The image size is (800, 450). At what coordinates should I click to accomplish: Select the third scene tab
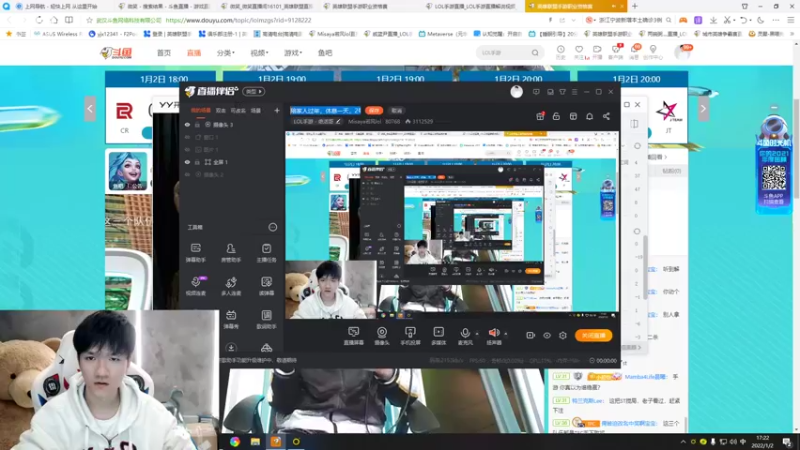[x=238, y=110]
